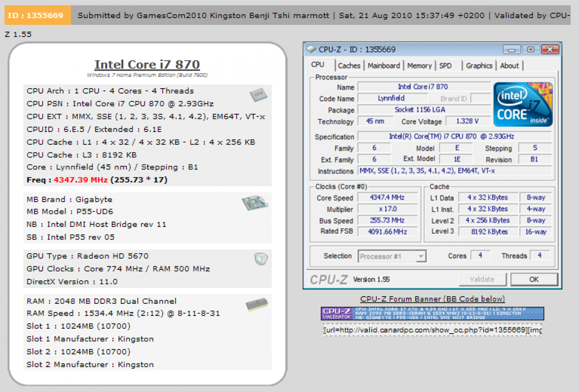This screenshot has width=579, height=392.
Task: Click the Slot 2 : 1024MB (10700) line
Action: (x=78, y=351)
